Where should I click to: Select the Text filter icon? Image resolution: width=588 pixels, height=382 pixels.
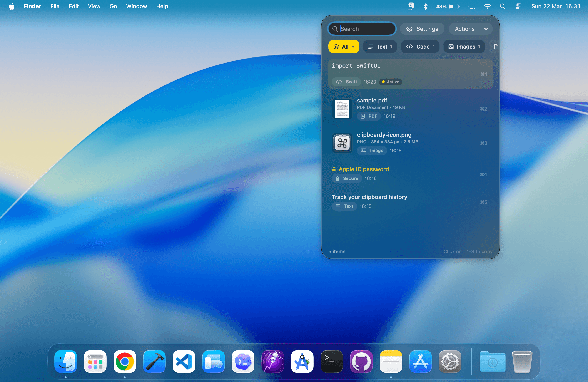tap(371, 47)
